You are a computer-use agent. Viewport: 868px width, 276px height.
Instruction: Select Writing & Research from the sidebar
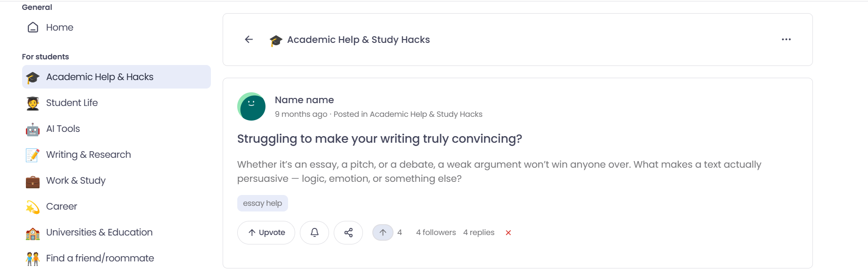[88, 154]
